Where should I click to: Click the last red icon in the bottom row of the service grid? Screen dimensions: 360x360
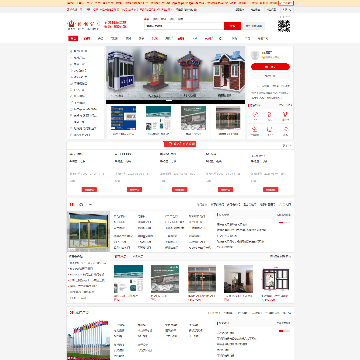click(285, 129)
